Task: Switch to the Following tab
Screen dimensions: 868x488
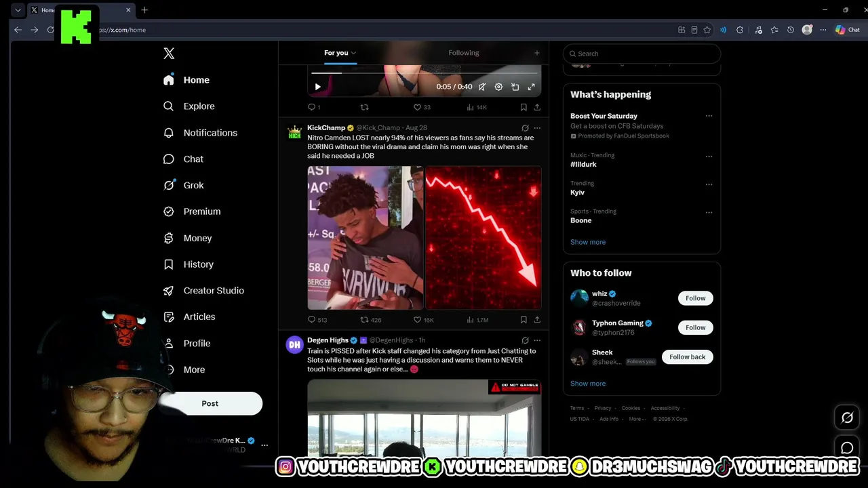Action: (x=464, y=53)
